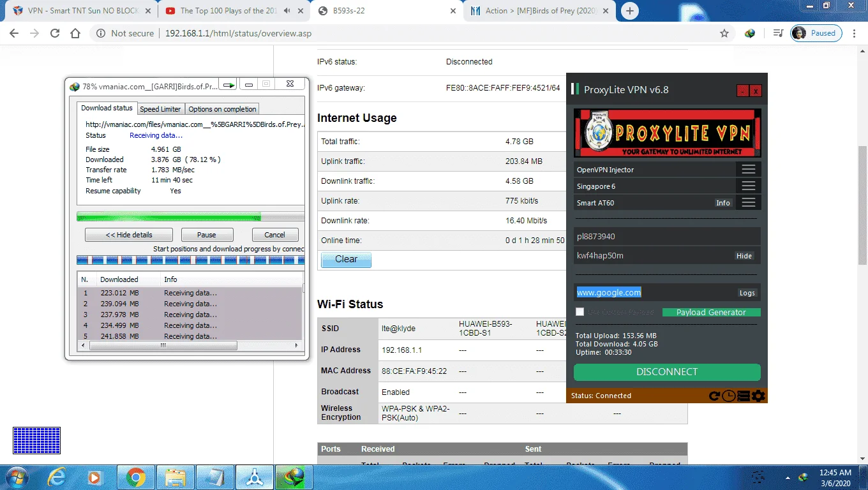Open the Chrome three-dot menu
The width and height of the screenshot is (868, 490).
point(855,33)
